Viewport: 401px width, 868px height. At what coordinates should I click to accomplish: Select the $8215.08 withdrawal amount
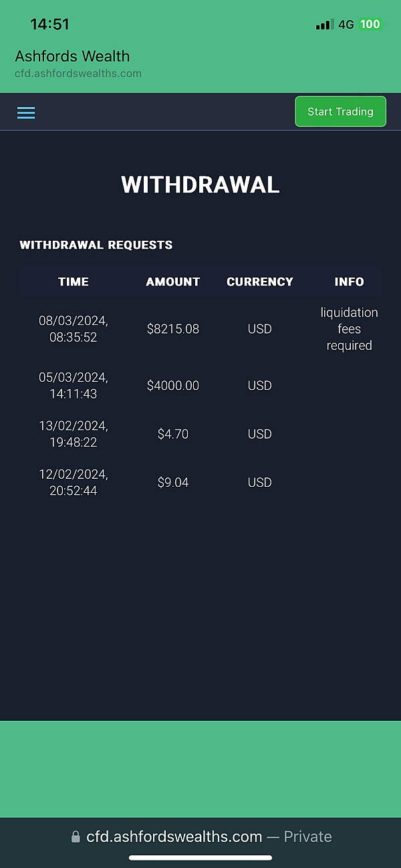pos(173,329)
